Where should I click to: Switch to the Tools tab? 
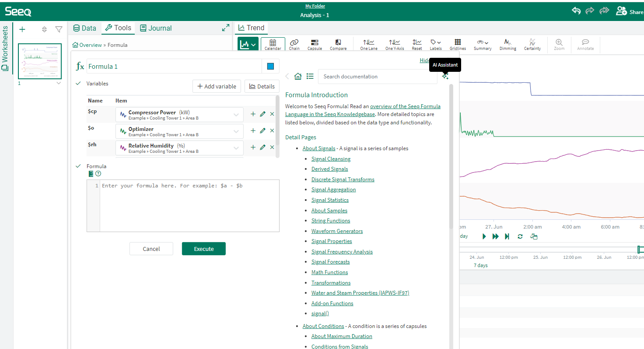[118, 28]
